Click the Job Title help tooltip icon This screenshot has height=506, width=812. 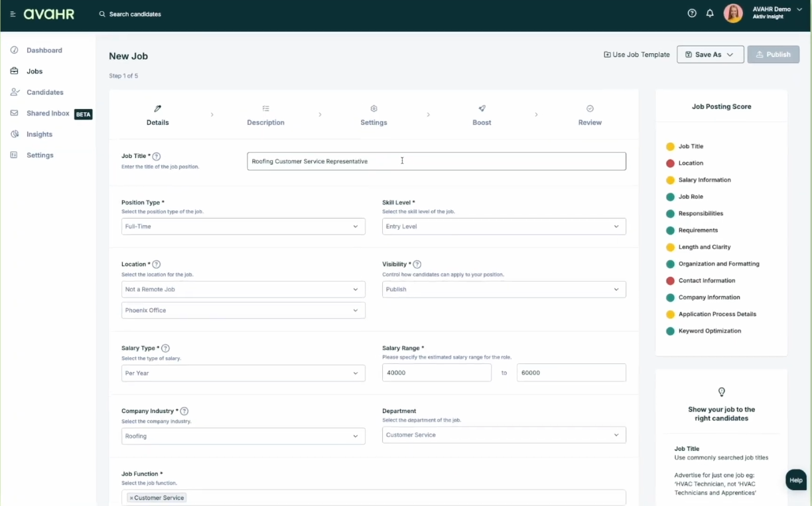coord(157,157)
